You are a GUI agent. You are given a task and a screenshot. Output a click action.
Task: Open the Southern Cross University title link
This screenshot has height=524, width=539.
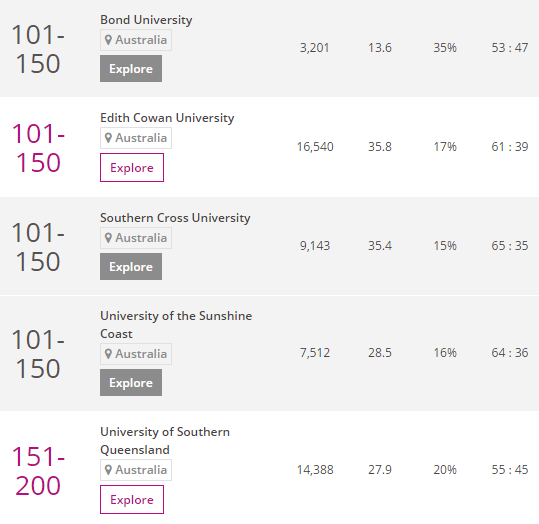pos(175,218)
